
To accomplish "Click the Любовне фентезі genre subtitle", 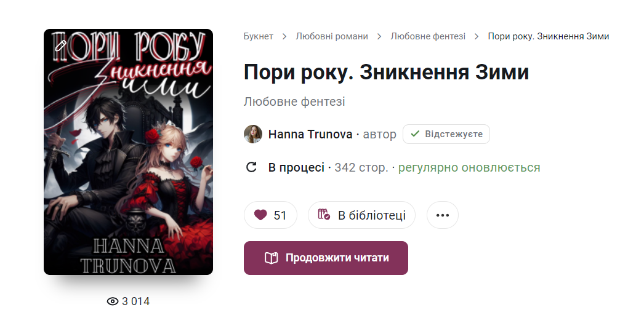I will (x=294, y=101).
